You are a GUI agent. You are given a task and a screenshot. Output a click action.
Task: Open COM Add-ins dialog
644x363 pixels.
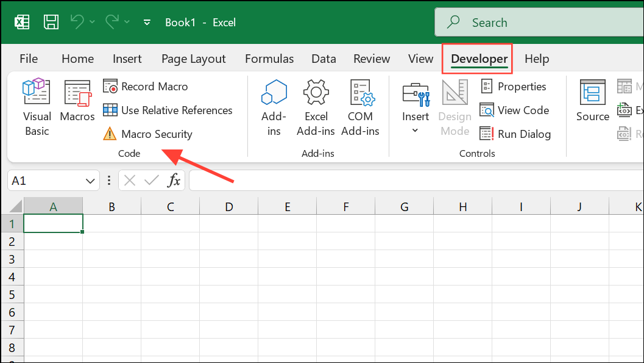[360, 107]
